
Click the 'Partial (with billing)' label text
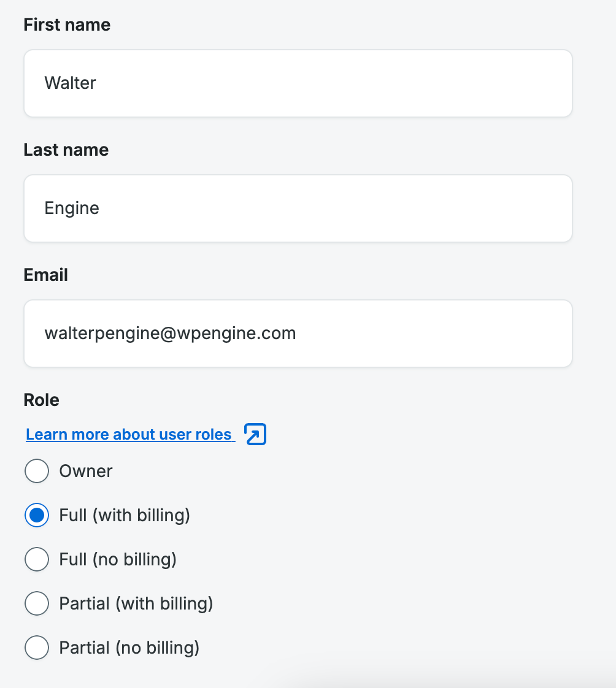click(136, 603)
